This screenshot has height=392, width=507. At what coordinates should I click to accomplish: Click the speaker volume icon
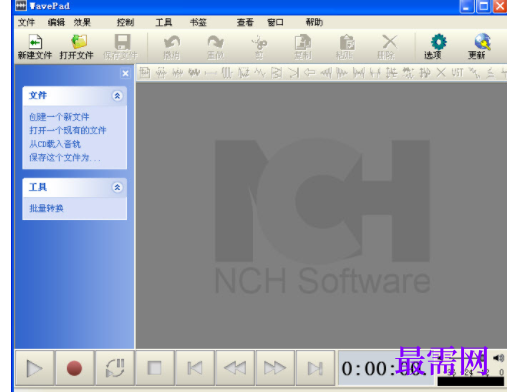499,358
